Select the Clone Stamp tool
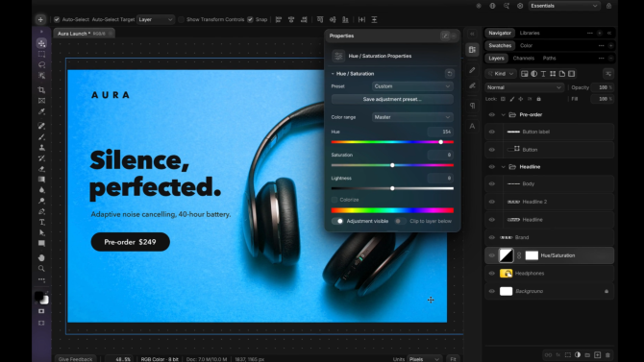Screen dimensions: 644x362 (x=41, y=148)
